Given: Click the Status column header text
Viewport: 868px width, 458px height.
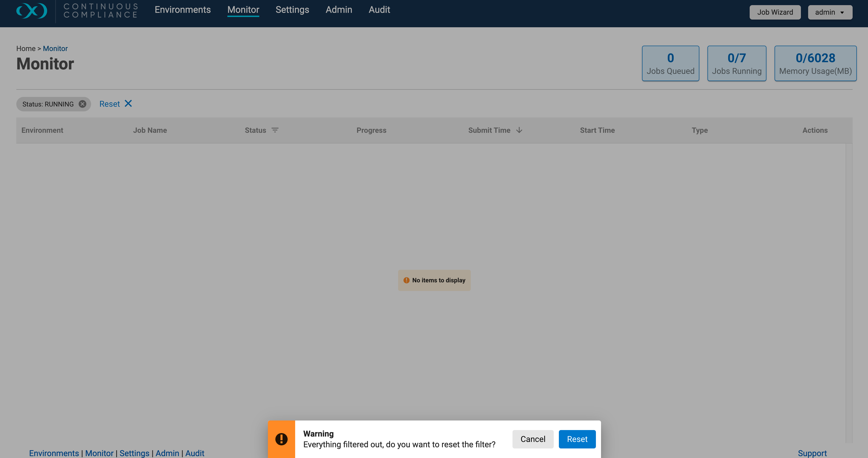Looking at the screenshot, I should coord(255,130).
